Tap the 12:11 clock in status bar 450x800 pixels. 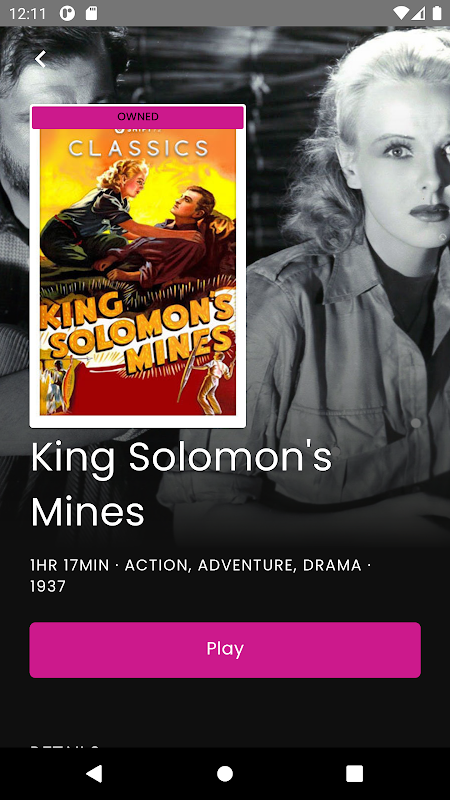pos(28,13)
